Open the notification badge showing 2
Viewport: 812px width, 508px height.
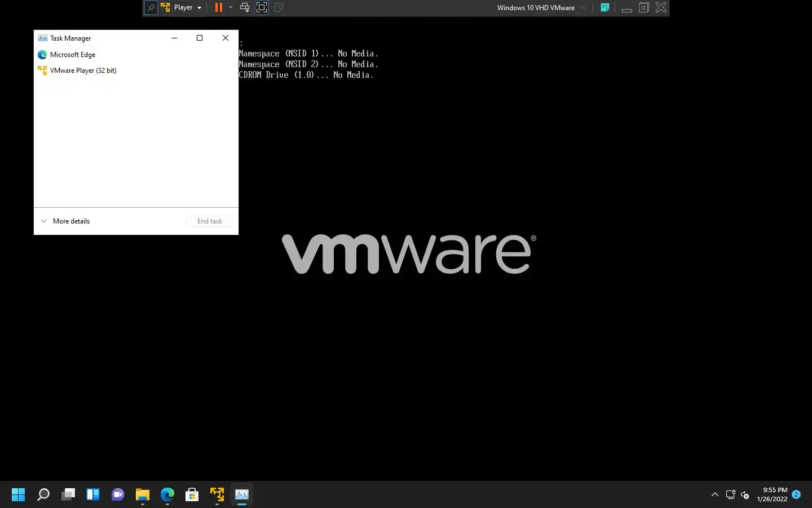tap(796, 494)
